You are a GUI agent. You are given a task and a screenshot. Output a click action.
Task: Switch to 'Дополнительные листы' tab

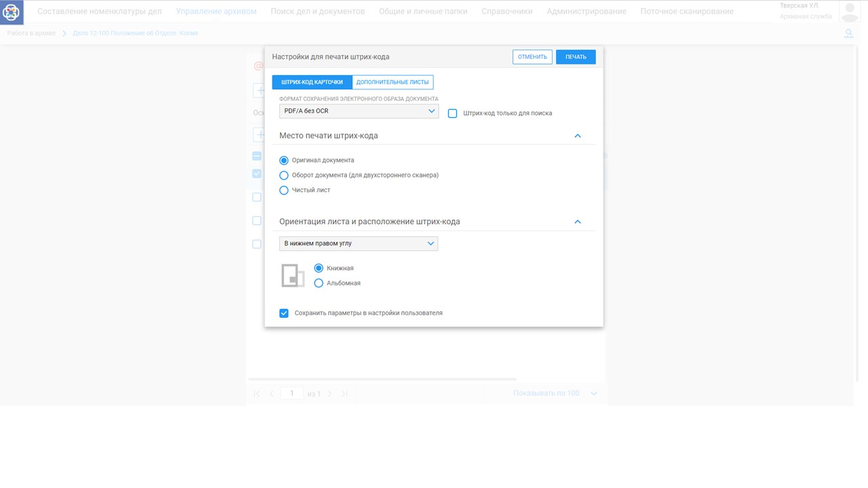(x=393, y=82)
